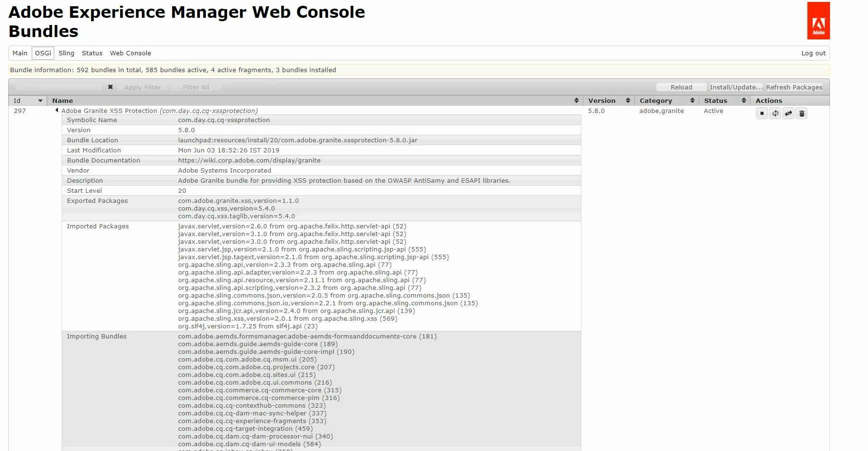868x451 pixels.
Task: Collapse the Adobe Granite XSS Protection details
Action: pyautogui.click(x=57, y=111)
